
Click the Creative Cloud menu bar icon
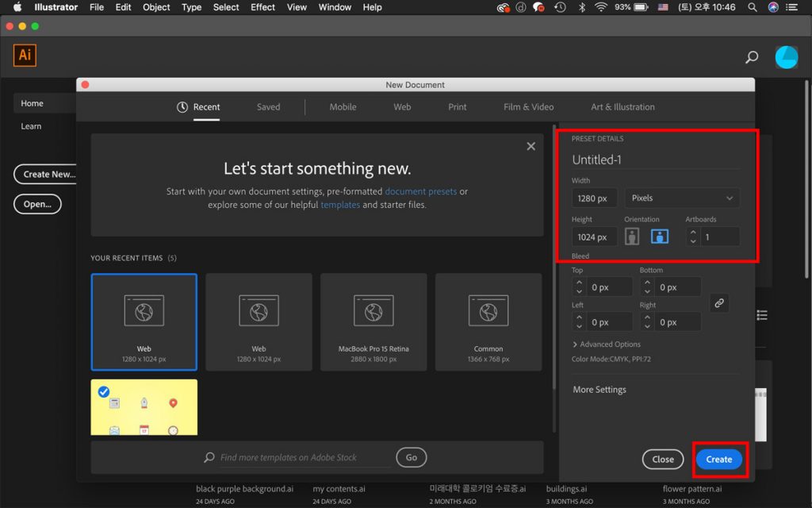click(x=503, y=7)
